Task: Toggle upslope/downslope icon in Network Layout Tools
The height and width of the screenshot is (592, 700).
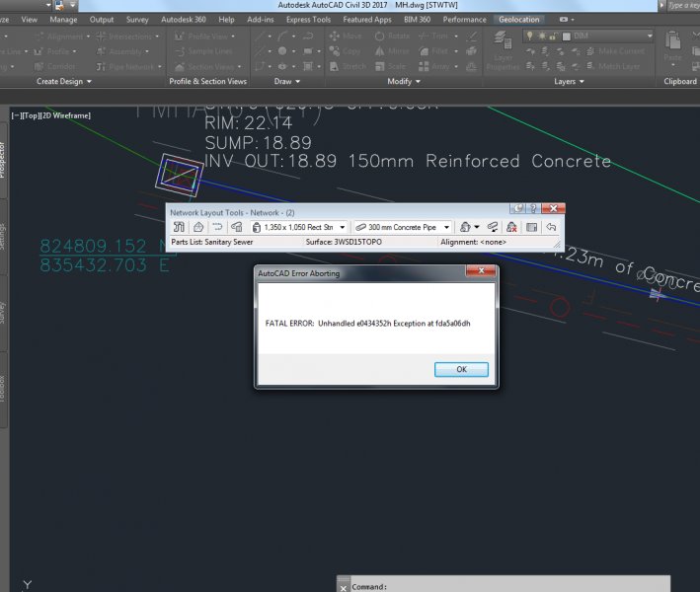Action: point(493,227)
